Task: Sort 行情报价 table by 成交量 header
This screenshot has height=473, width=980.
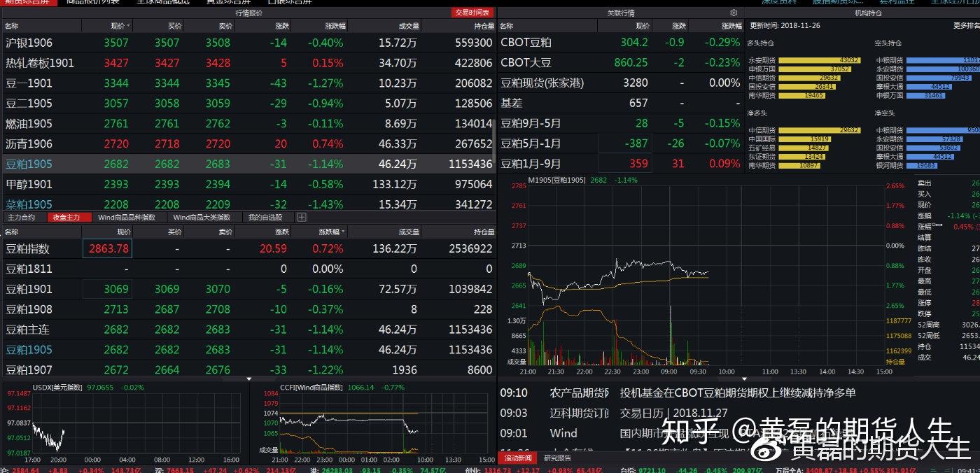Action: point(409,26)
